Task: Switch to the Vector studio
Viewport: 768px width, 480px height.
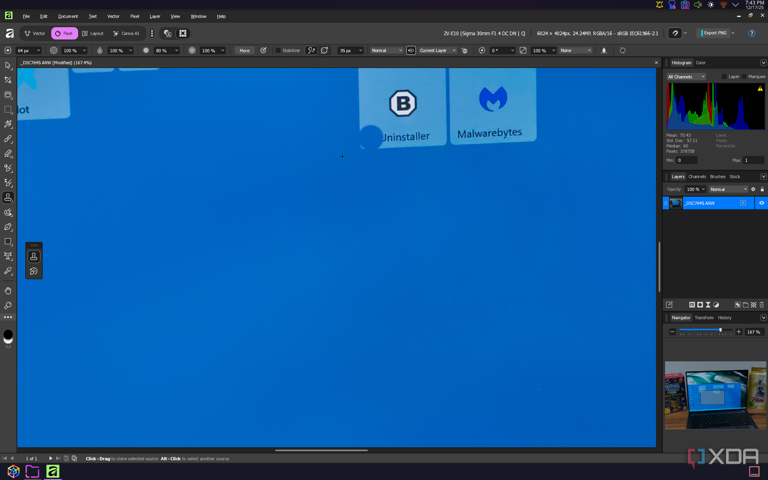Action: (35, 33)
